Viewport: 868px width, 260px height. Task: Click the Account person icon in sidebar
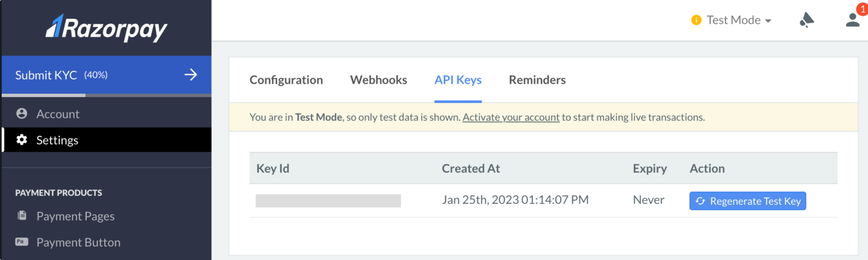point(22,114)
